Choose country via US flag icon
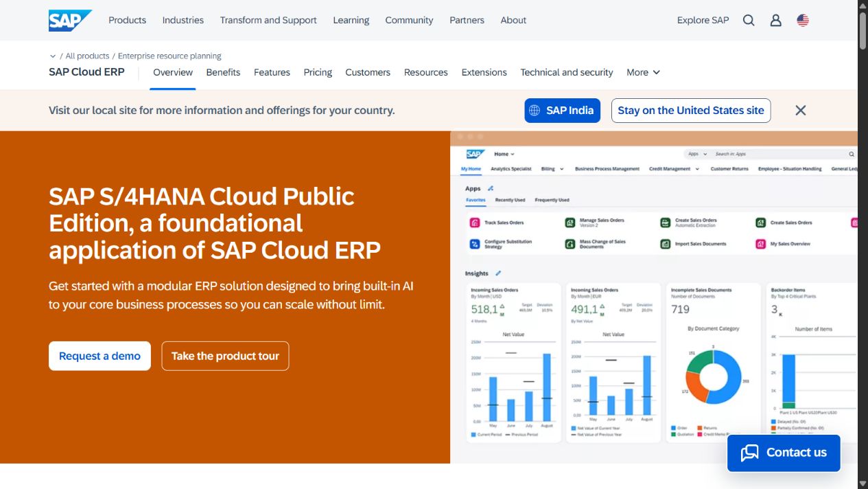The width and height of the screenshot is (868, 489). pyautogui.click(x=803, y=21)
